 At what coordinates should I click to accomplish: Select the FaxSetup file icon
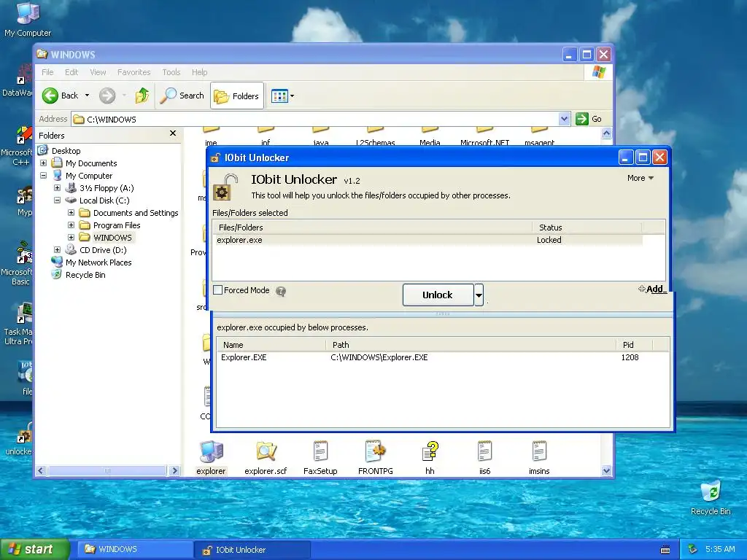click(x=321, y=451)
